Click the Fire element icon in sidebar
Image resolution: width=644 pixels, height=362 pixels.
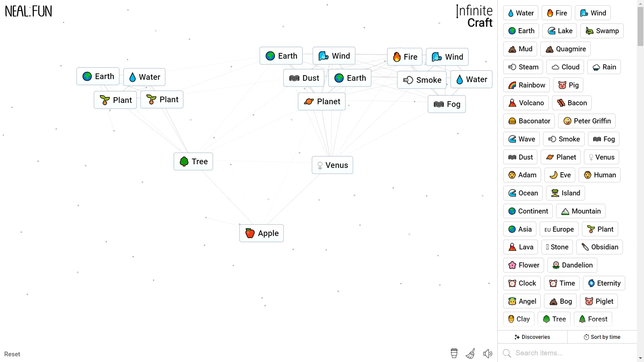556,13
